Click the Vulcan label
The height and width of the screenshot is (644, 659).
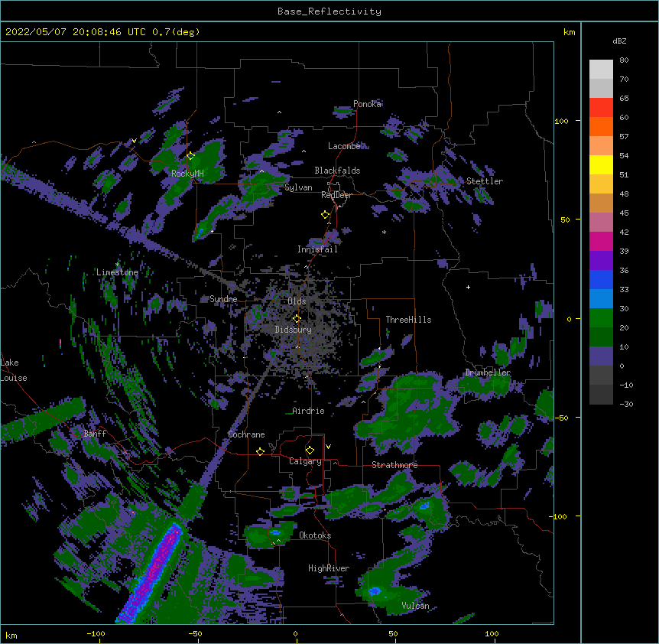coord(415,606)
